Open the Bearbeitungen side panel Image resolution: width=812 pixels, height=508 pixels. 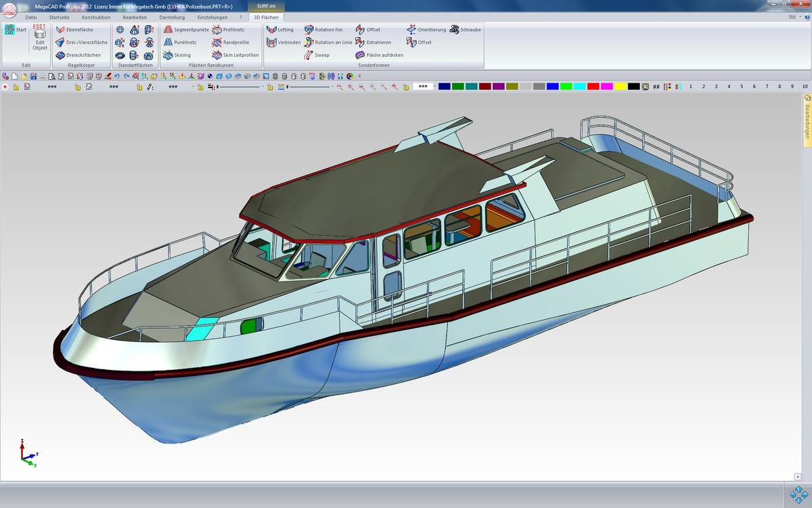coord(807,120)
